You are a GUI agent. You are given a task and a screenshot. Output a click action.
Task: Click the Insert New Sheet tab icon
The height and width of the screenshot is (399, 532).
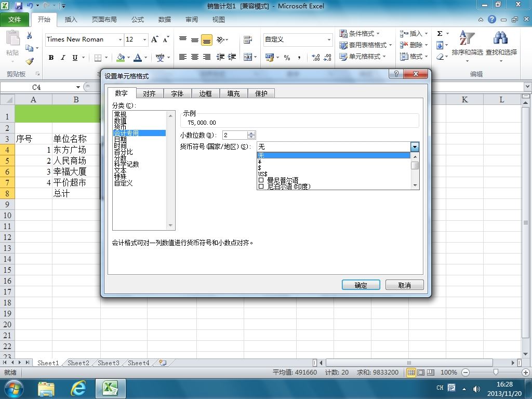point(163,363)
